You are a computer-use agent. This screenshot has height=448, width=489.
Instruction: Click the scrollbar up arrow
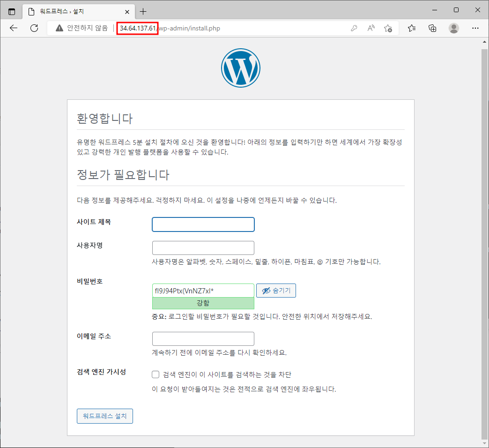point(484,42)
